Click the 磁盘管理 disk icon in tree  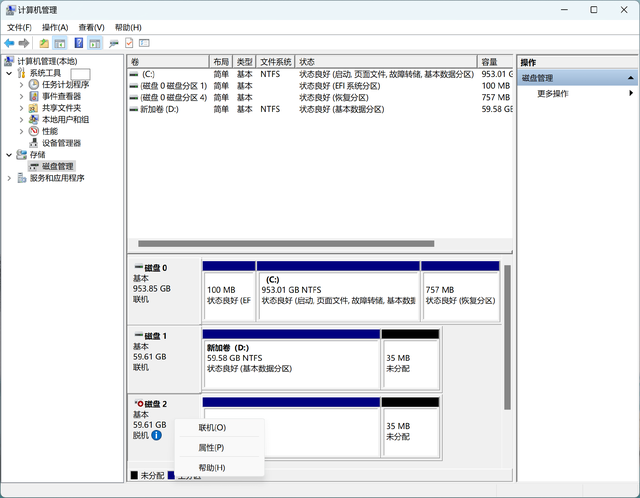pyautogui.click(x=34, y=167)
